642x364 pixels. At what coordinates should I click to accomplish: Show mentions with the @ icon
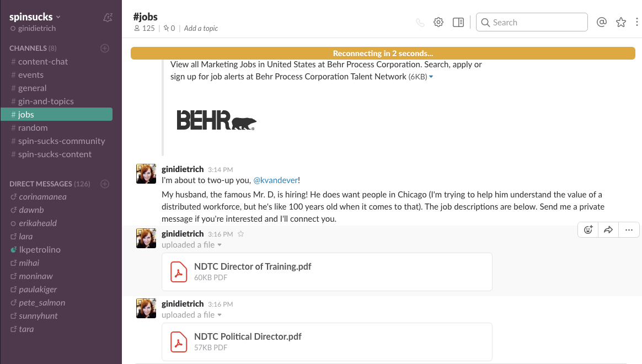[602, 22]
